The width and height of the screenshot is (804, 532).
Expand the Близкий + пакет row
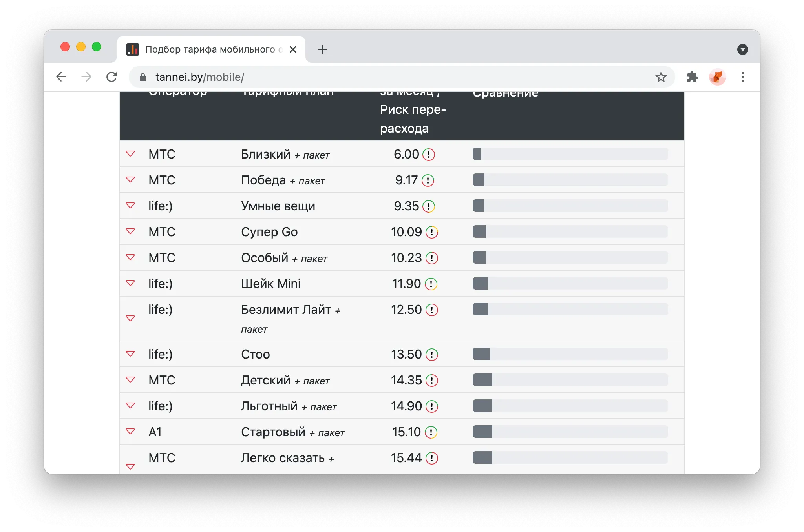pyautogui.click(x=130, y=153)
